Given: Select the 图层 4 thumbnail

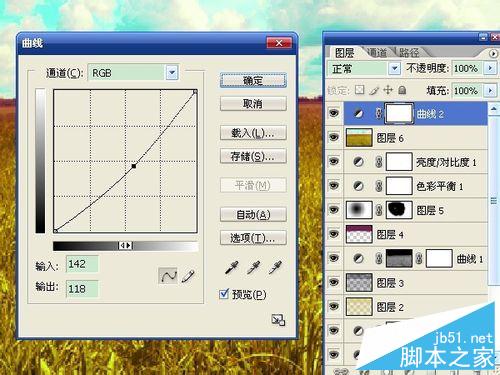Looking at the screenshot, I should tap(359, 234).
